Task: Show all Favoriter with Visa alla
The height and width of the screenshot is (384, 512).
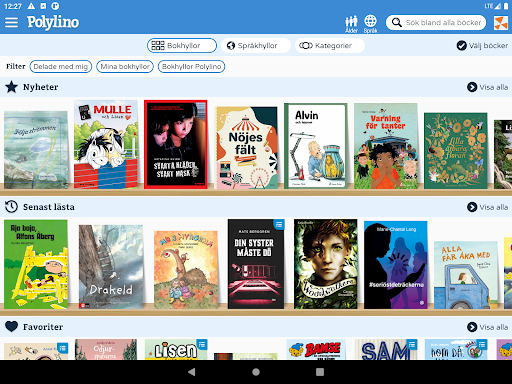Action: [x=487, y=327]
